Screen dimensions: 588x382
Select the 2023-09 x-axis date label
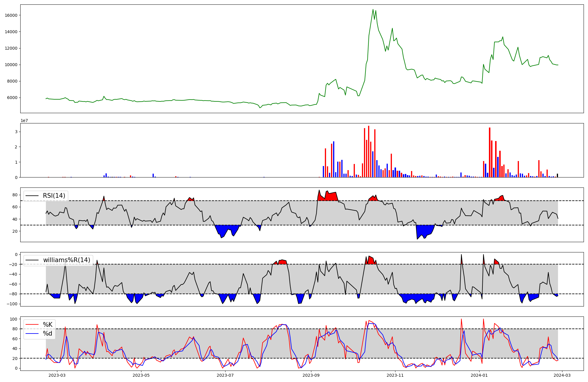click(311, 375)
